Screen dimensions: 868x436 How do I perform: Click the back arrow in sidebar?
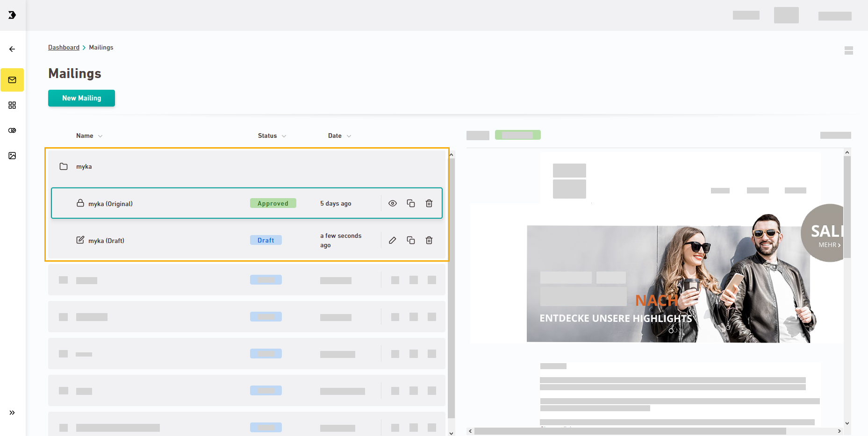pos(12,49)
